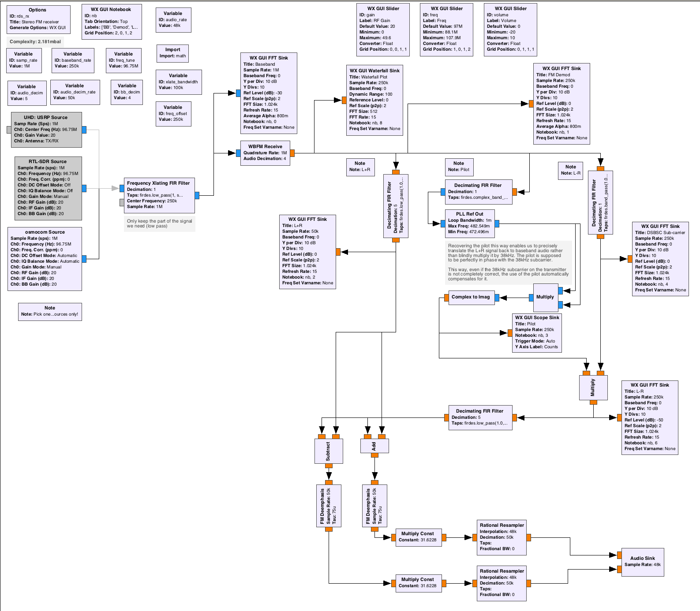700x611 pixels.
Task: Click the blue output port of RTL-SDR Source
Action: [84, 188]
